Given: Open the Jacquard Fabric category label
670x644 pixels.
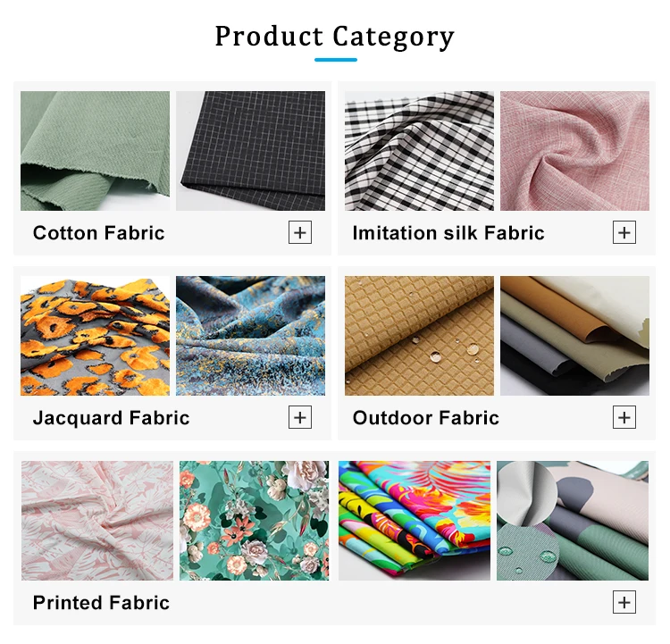Looking at the screenshot, I should [x=111, y=418].
